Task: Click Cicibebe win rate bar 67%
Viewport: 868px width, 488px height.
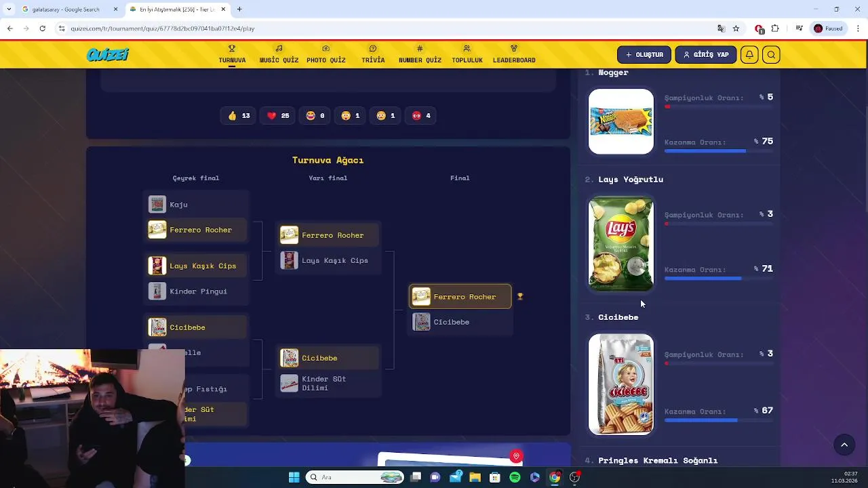Action: point(719,420)
